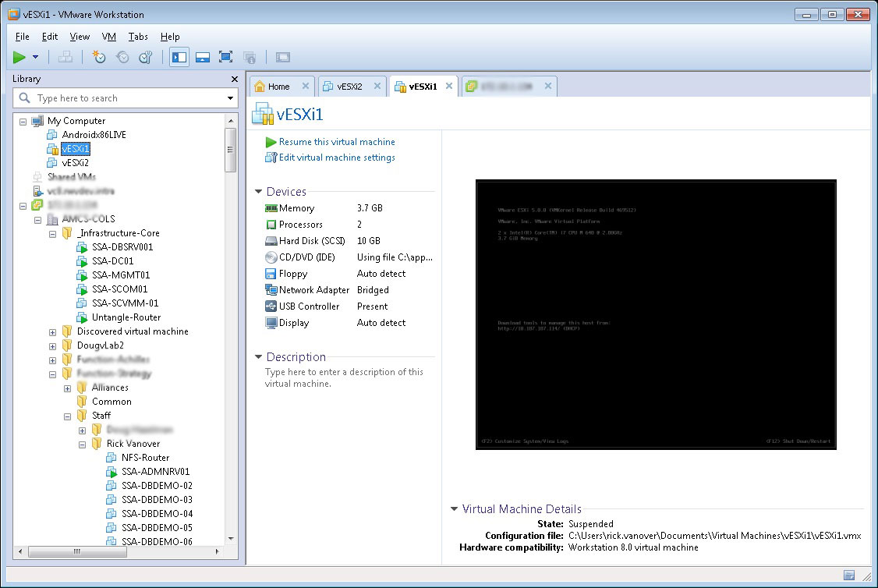Close the vESXi1 tab
This screenshot has width=878, height=588.
click(x=449, y=86)
